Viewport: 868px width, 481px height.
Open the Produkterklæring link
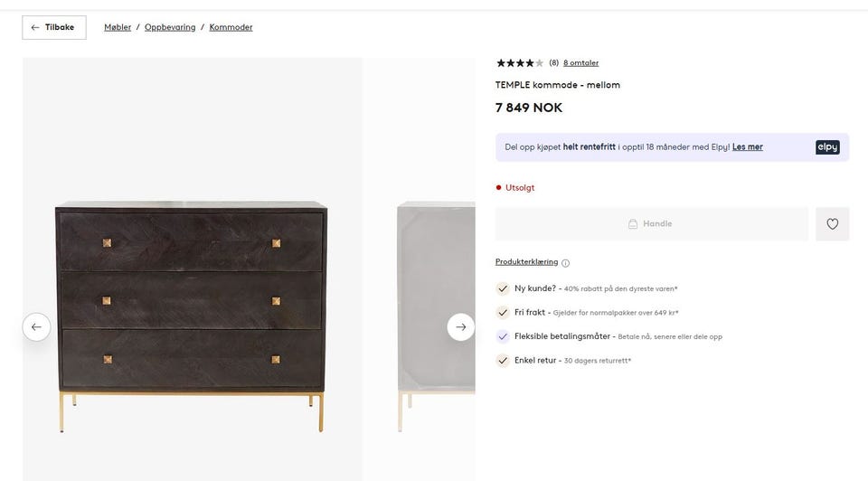point(526,262)
